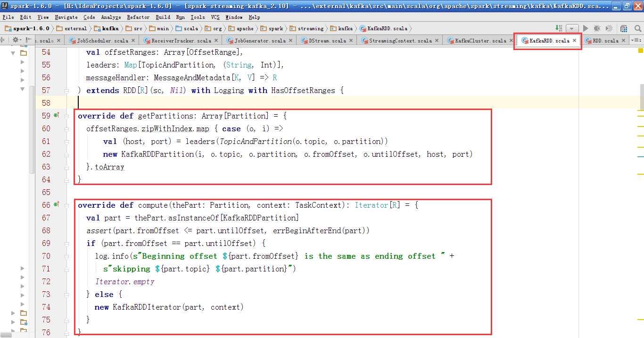Toggle code fold marker at line 66
The image size is (644, 338).
coord(67,205)
